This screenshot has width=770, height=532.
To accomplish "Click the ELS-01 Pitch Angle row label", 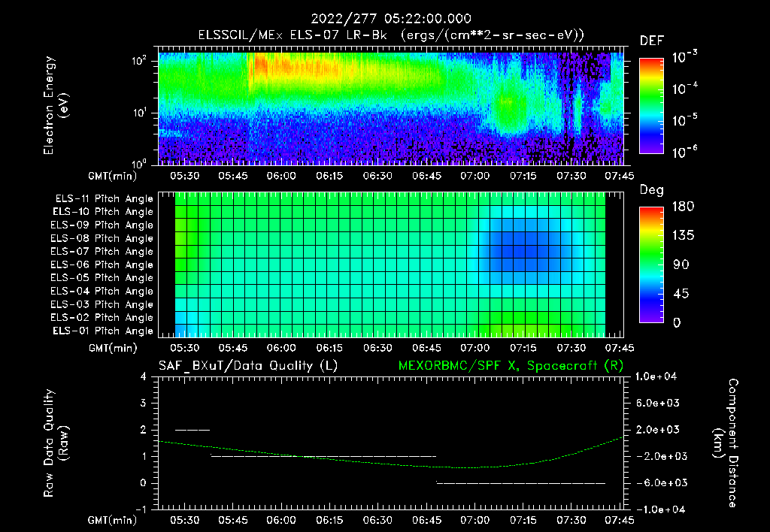I will pos(103,331).
